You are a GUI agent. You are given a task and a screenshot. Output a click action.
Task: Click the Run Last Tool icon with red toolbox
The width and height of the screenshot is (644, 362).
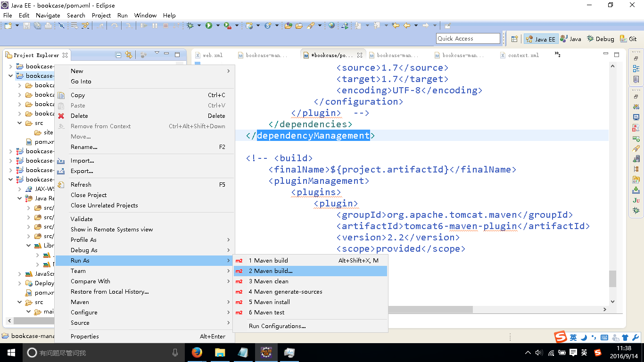point(228,25)
